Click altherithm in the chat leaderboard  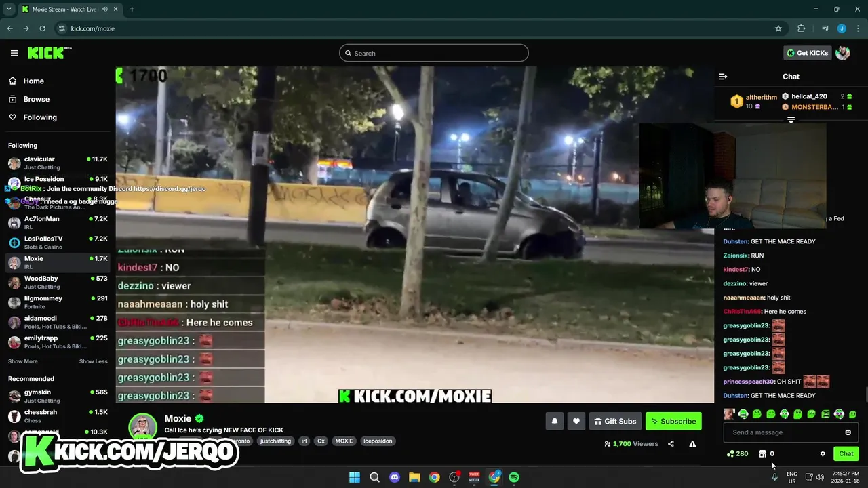tap(761, 97)
